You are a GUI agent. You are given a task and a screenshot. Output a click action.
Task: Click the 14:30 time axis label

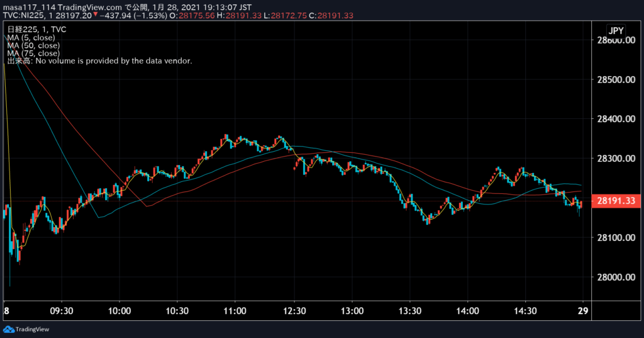tap(525, 311)
